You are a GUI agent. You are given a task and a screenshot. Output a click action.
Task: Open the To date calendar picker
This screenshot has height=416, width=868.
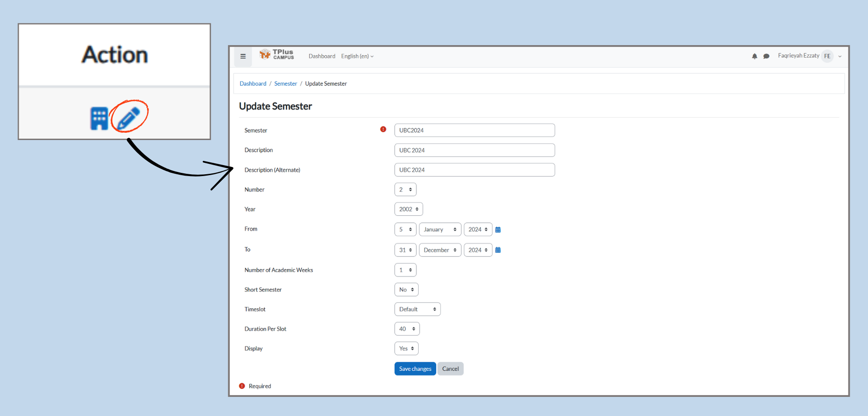point(498,250)
